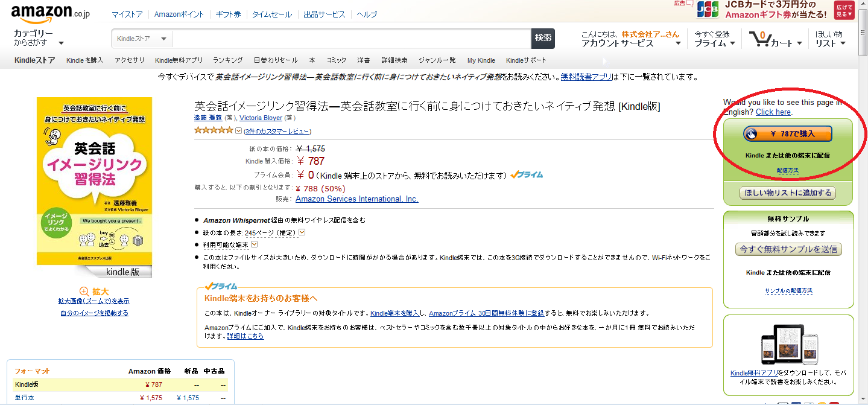Focus the search input field
The width and height of the screenshot is (868, 405).
[352, 39]
